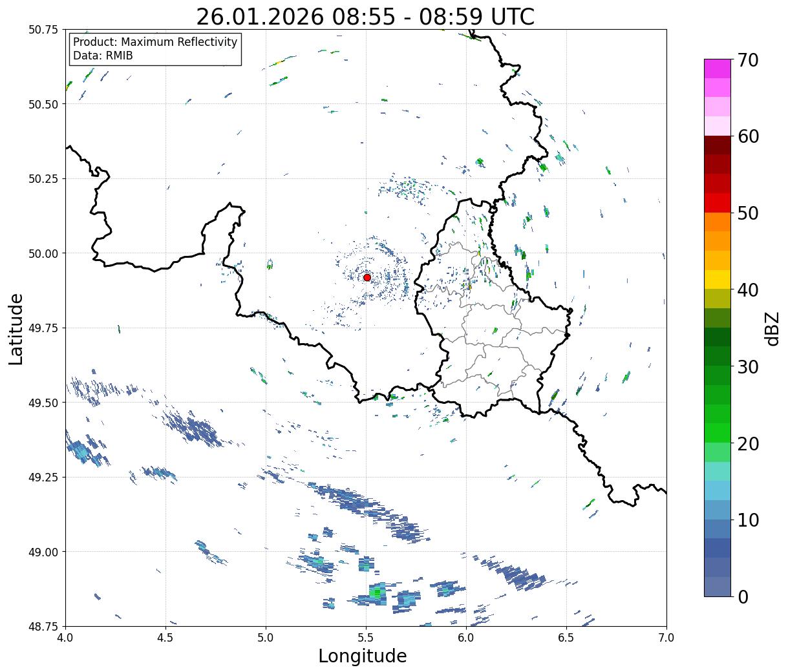Viewport: 788px width, 672px height.
Task: Click the 'Longitude' axis label
Action: click(x=363, y=656)
